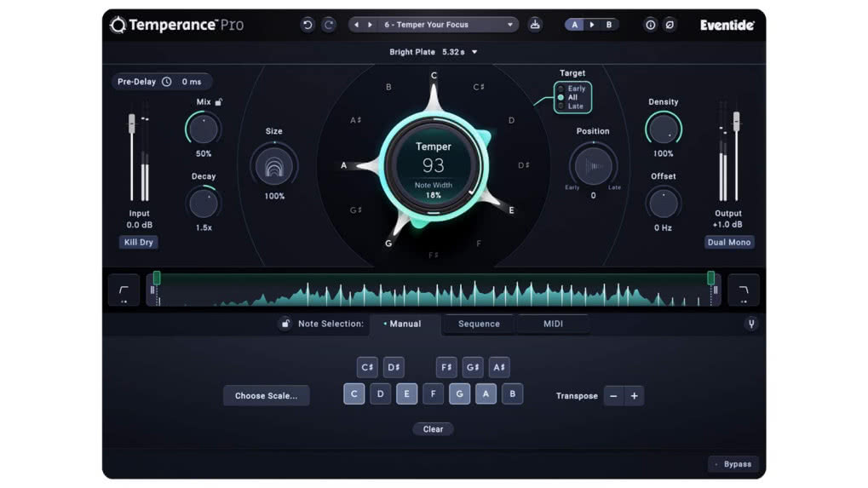
Task: Open the tuning fork icon
Action: tap(751, 324)
